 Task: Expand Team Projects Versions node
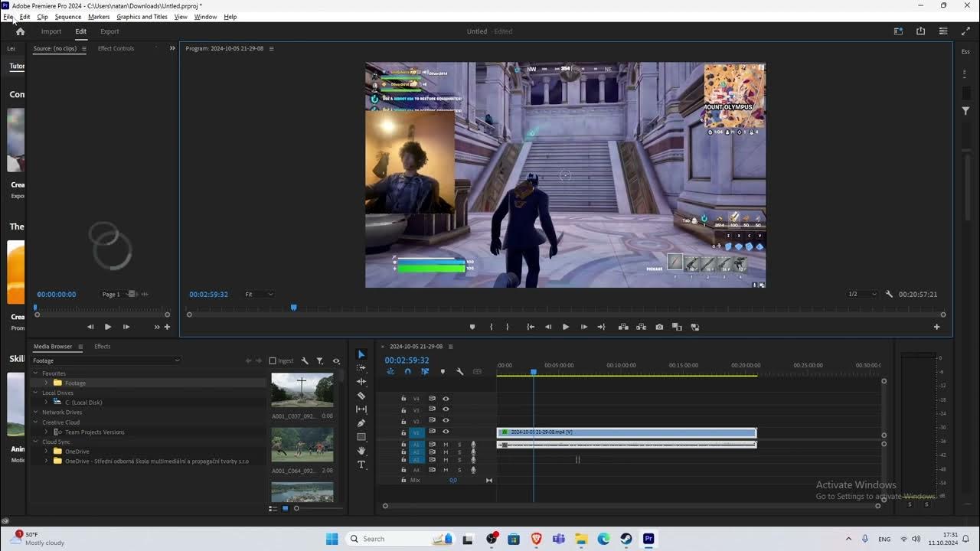pyautogui.click(x=46, y=432)
